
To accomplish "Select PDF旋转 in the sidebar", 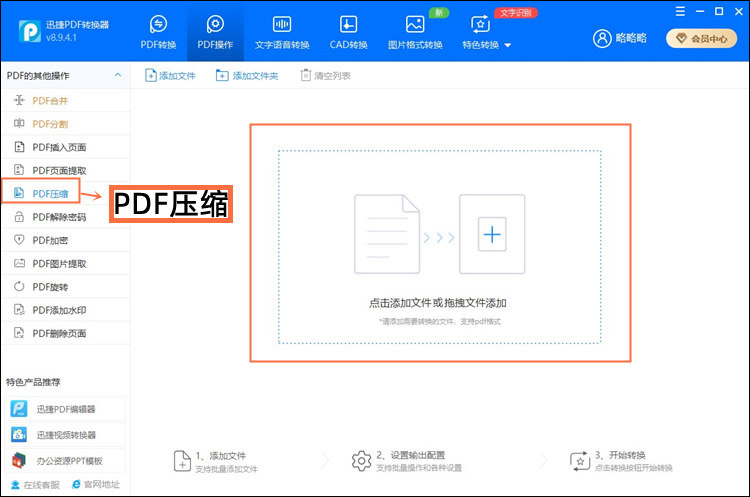I will click(x=66, y=287).
